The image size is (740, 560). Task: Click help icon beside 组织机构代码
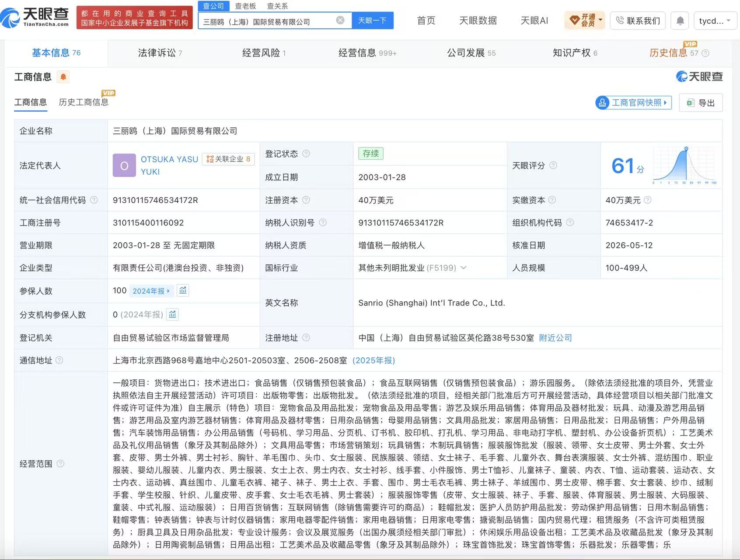[x=570, y=223]
